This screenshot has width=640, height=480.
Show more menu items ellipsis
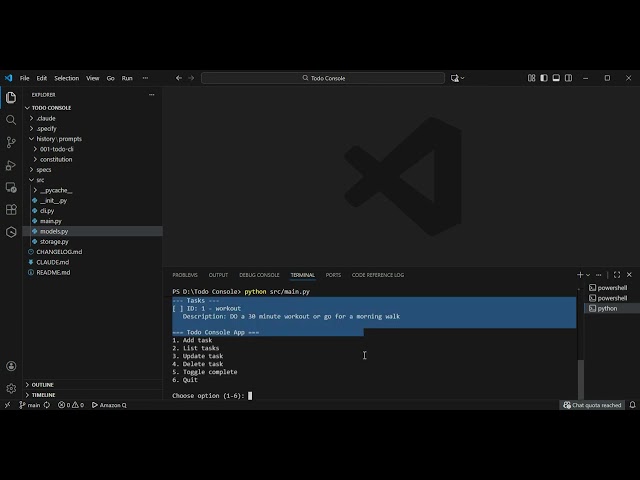[x=145, y=78]
